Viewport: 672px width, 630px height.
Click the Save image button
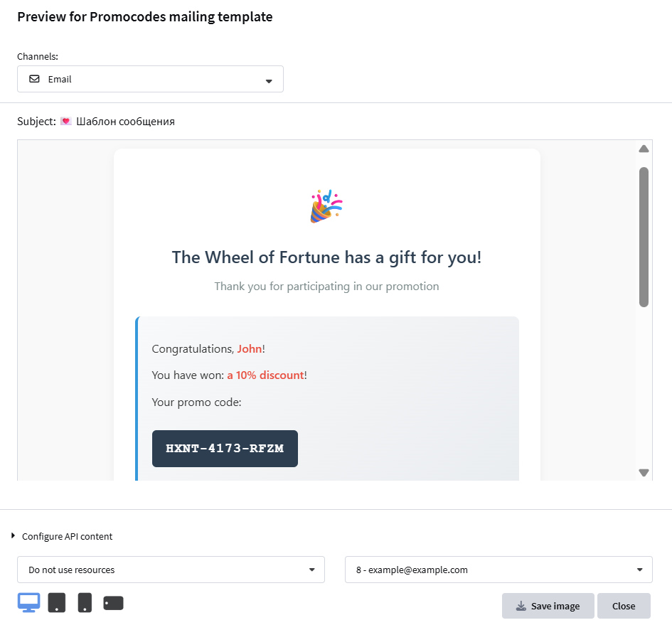pyautogui.click(x=548, y=606)
